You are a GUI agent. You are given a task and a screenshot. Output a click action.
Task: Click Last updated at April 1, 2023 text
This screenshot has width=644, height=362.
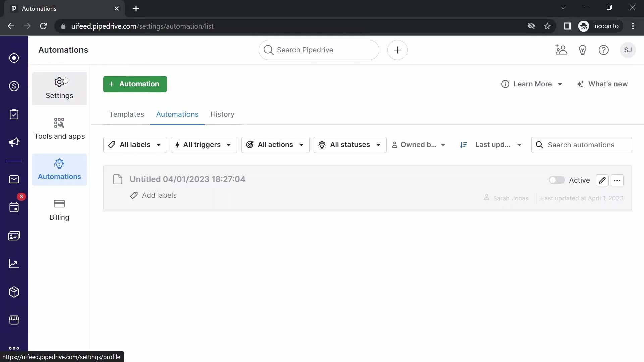click(582, 198)
